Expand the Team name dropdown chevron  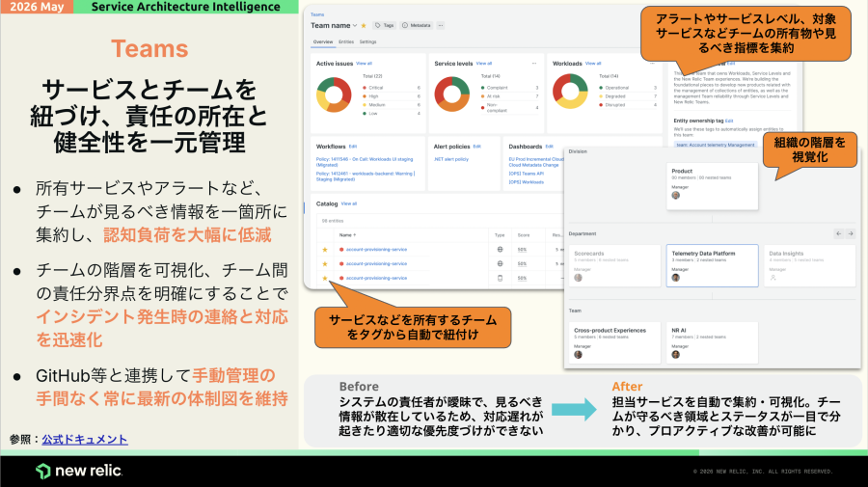click(x=355, y=25)
